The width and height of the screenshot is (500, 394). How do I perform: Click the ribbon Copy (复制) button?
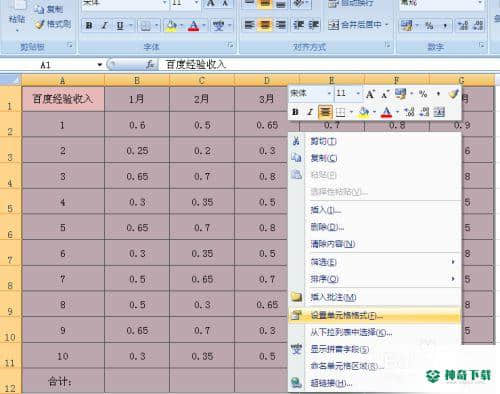[x=49, y=9]
